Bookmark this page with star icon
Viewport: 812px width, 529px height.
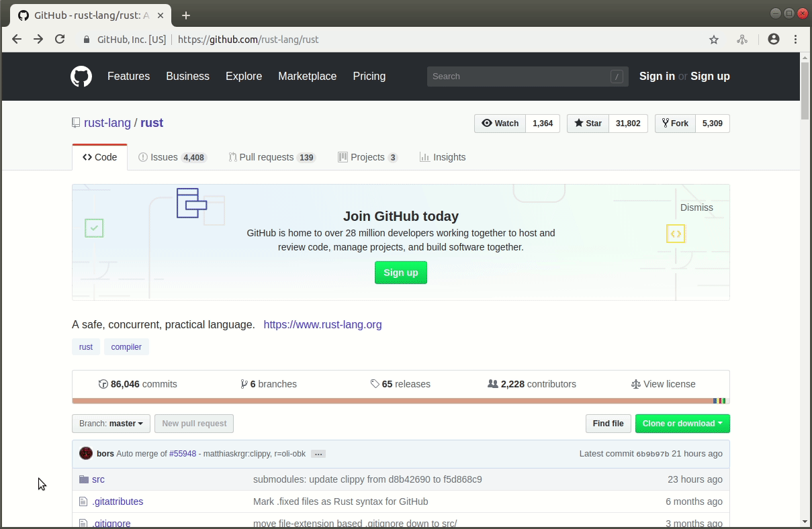pyautogui.click(x=714, y=40)
